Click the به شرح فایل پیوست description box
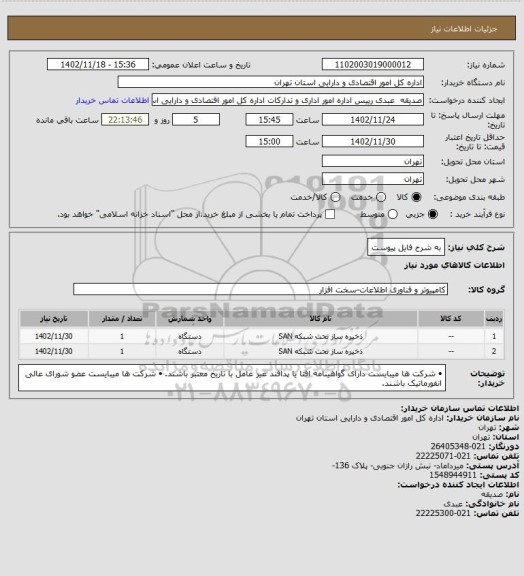Viewport: 524px width, 576px height. click(x=406, y=247)
